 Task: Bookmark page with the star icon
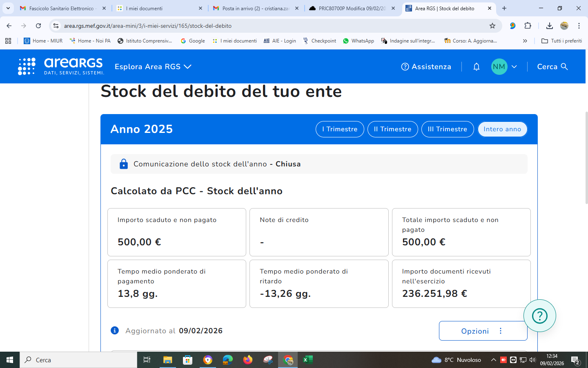click(492, 26)
